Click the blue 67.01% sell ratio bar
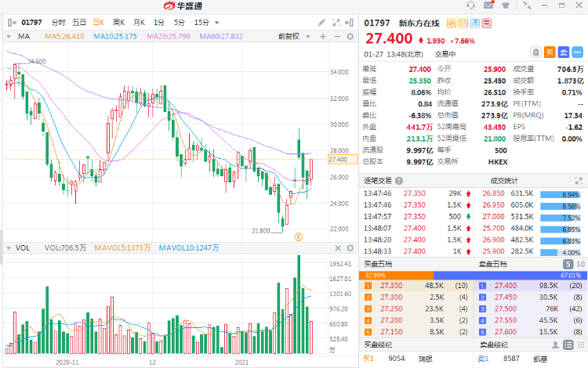 510,275
